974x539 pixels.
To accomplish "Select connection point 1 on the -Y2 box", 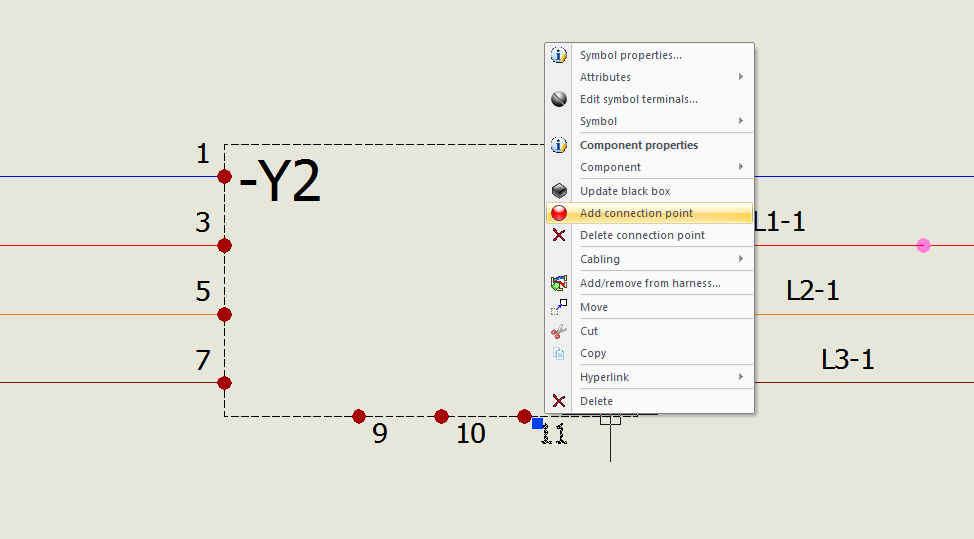I will point(224,177).
